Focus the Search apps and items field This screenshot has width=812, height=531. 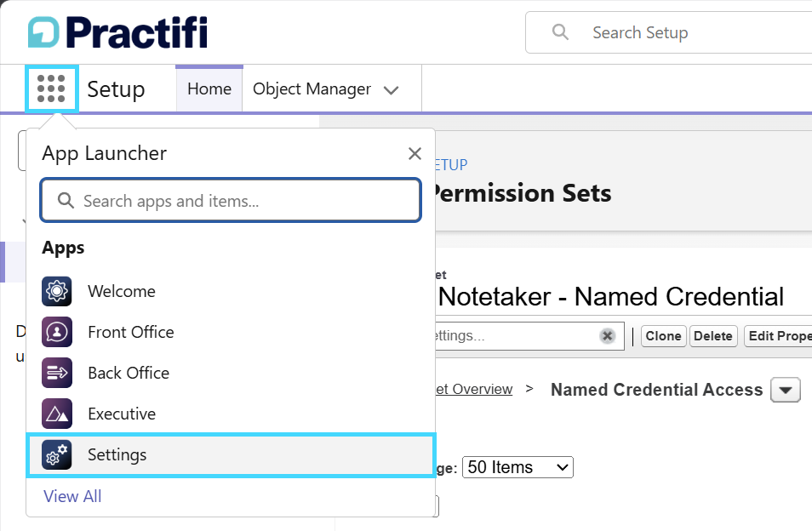[231, 200]
